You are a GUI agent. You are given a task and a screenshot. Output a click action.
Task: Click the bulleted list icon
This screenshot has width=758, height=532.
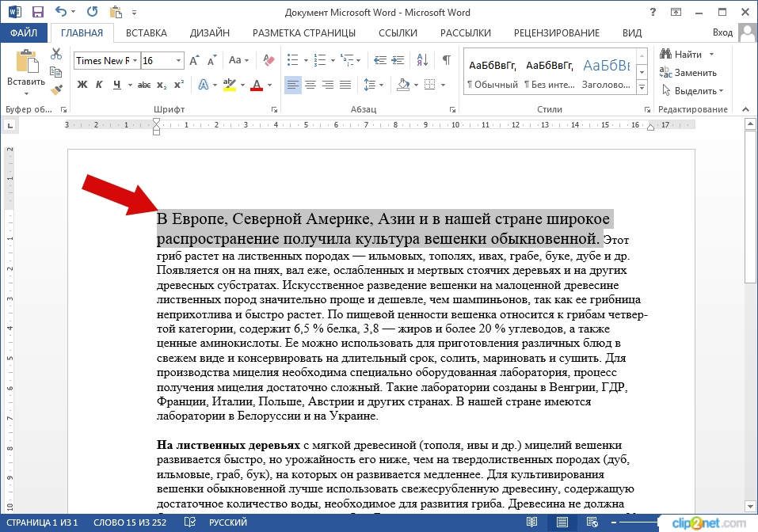pos(293,60)
